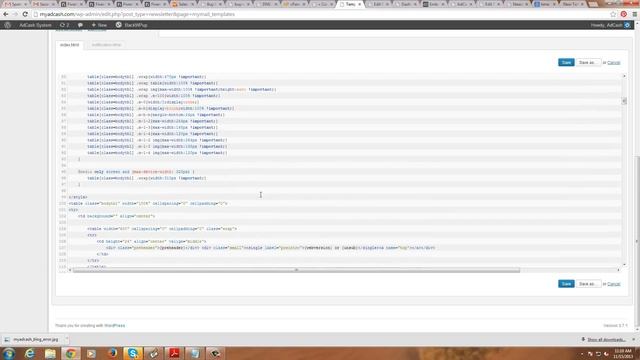
Task: Click the closing </style> code line
Action: (x=78, y=197)
